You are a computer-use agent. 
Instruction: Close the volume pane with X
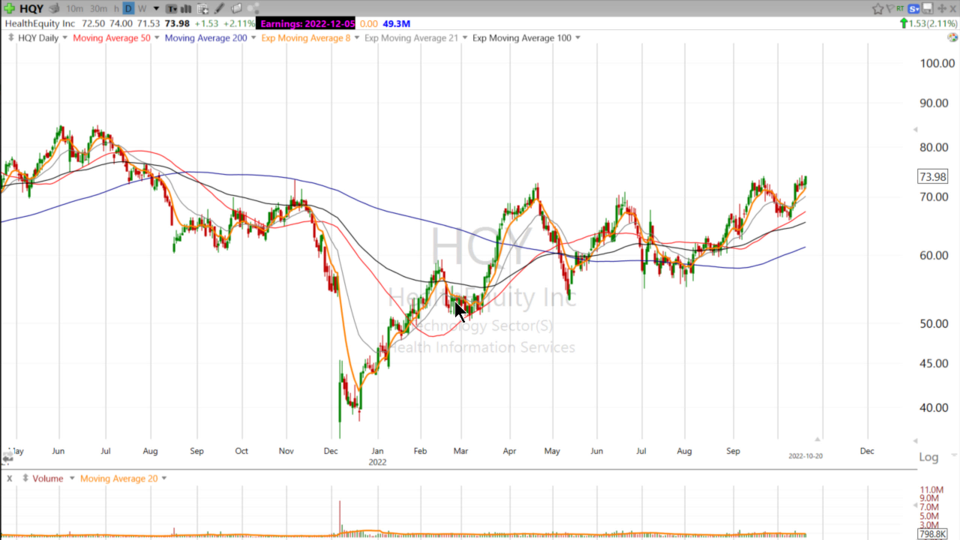click(x=9, y=479)
